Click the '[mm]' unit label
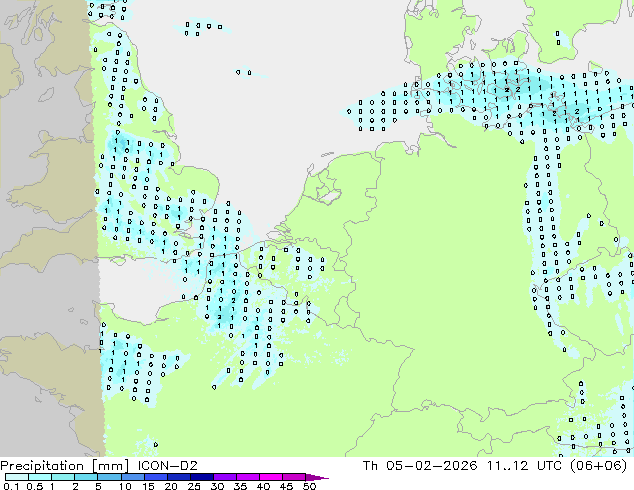Viewport: 634px width, 490px height. 110,466
